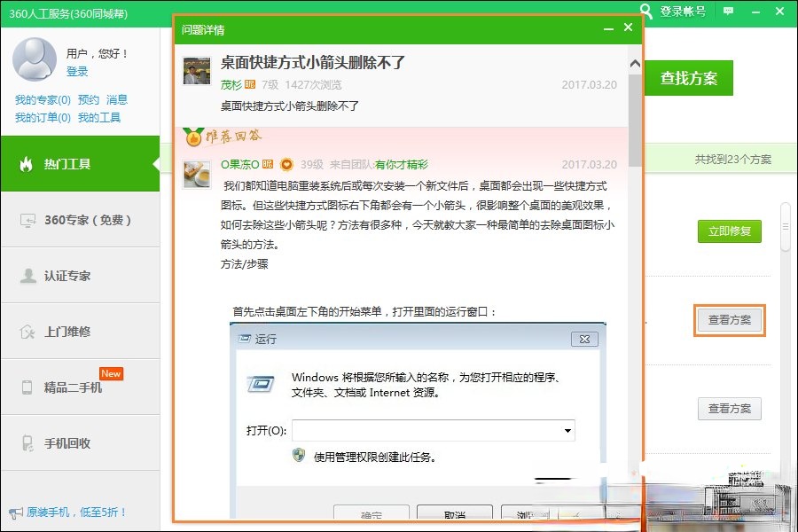Open the 登录 link under user greeting
The width and height of the screenshot is (798, 532).
coord(77,71)
